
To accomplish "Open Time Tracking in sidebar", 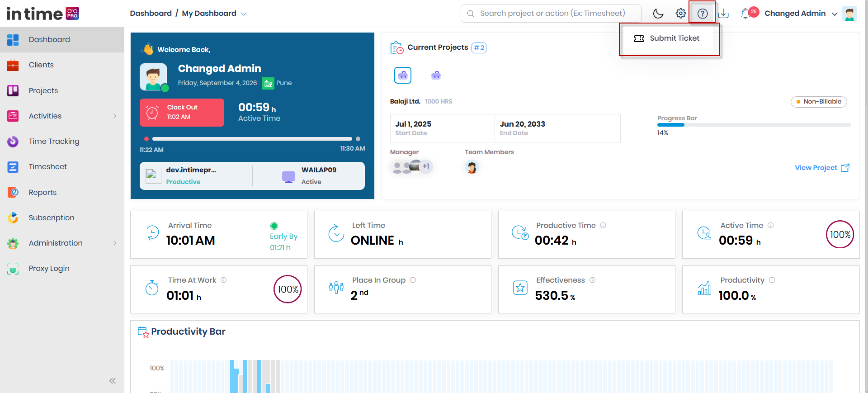I will (62, 142).
